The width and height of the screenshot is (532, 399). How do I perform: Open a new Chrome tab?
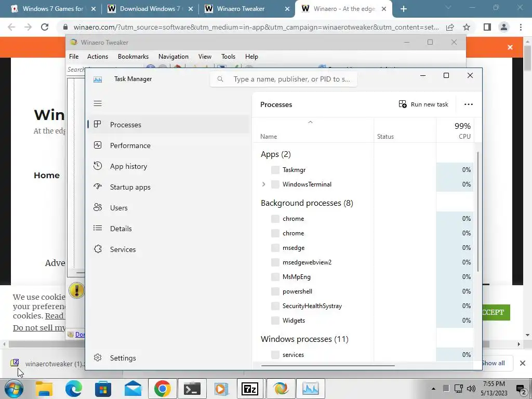coord(403,9)
